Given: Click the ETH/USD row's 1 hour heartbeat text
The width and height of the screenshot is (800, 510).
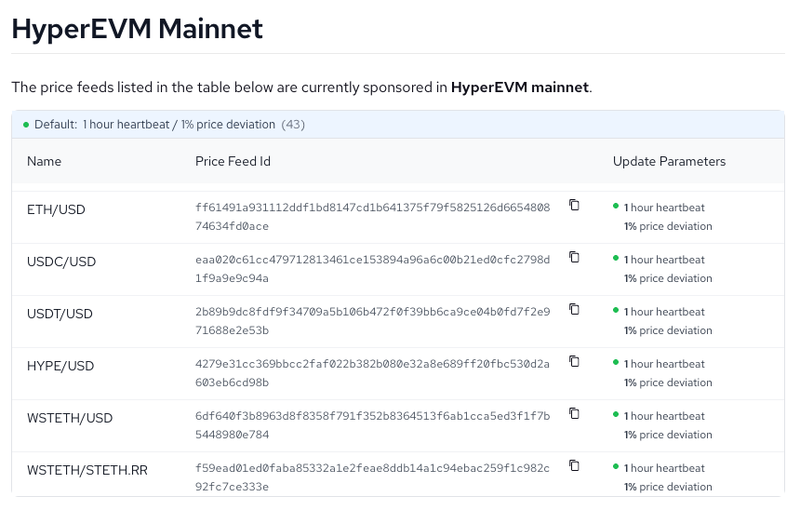Looking at the screenshot, I should coord(664,208).
